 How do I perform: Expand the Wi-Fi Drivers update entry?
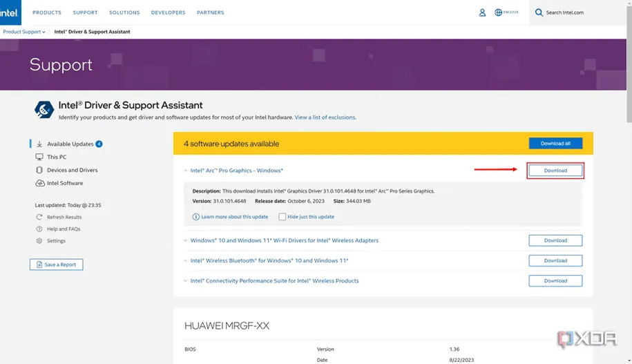185,241
